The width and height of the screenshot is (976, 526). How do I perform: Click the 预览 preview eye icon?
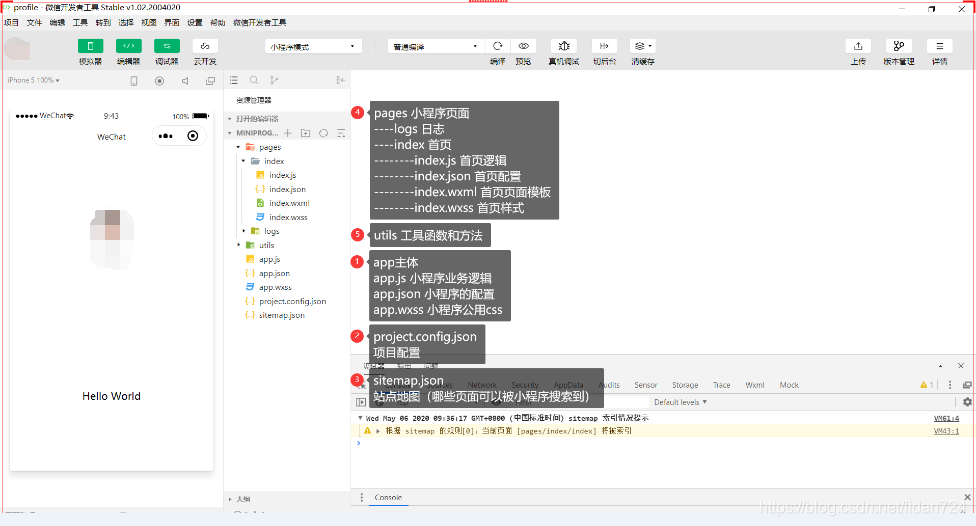[x=523, y=46]
